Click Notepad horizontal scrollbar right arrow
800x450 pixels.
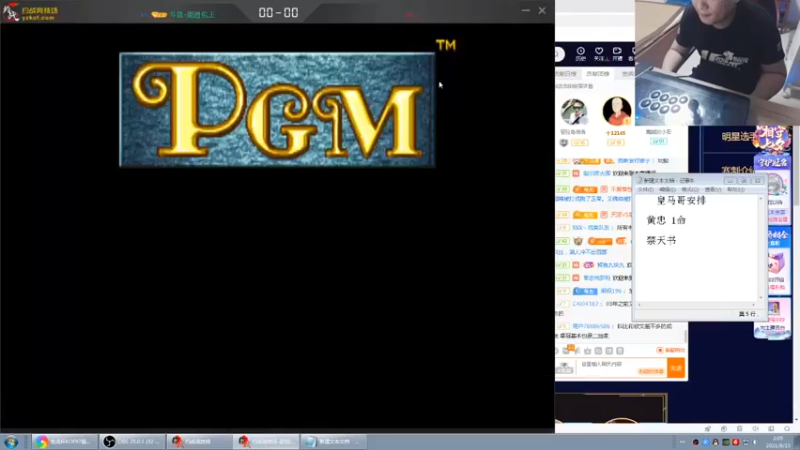coord(754,305)
